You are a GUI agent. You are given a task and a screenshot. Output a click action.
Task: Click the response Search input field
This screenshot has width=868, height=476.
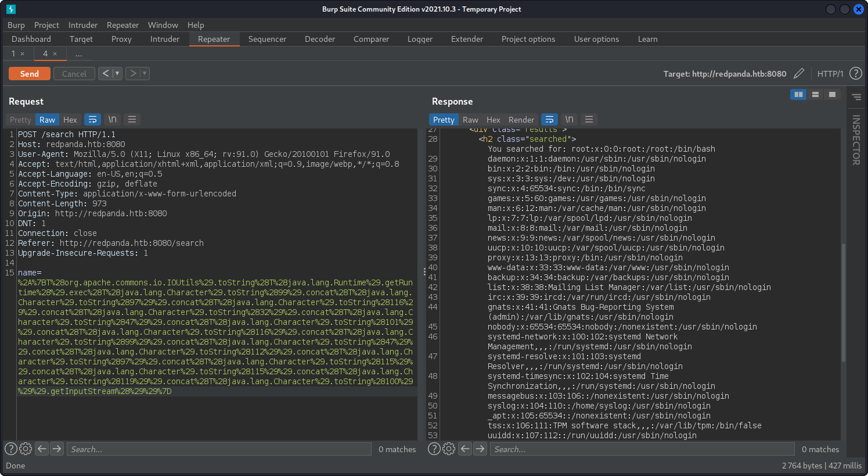642,449
